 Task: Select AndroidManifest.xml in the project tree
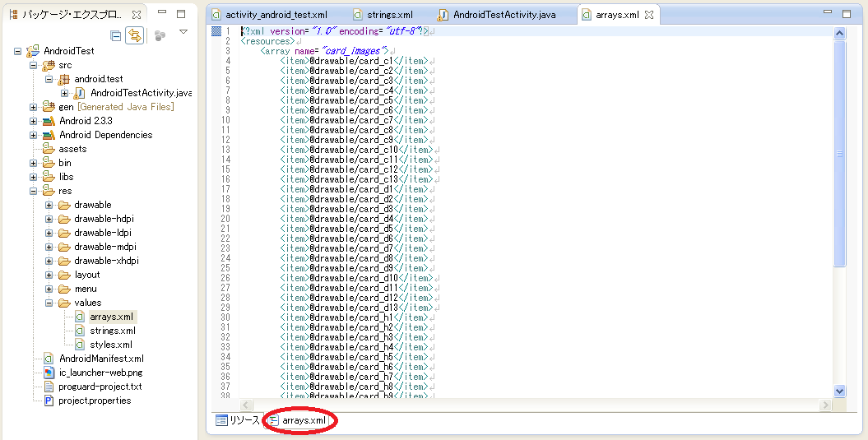point(101,359)
